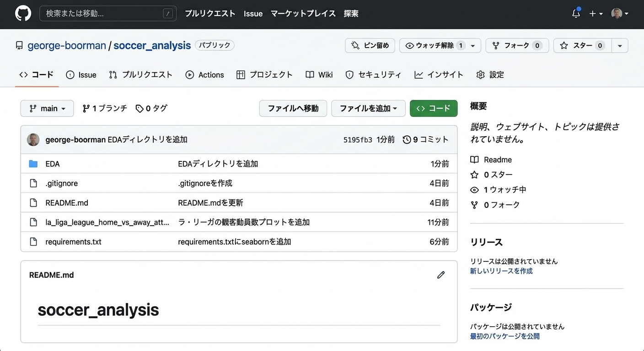This screenshot has width=644, height=351.
Task: Open commit message EDAディレクトリを追加 in EDA row
Action: point(218,164)
